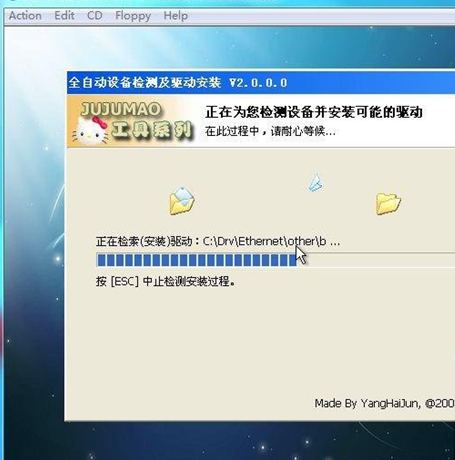The image size is (455, 460).
Task: Click the green 工具系列 logo text
Action: tap(152, 130)
